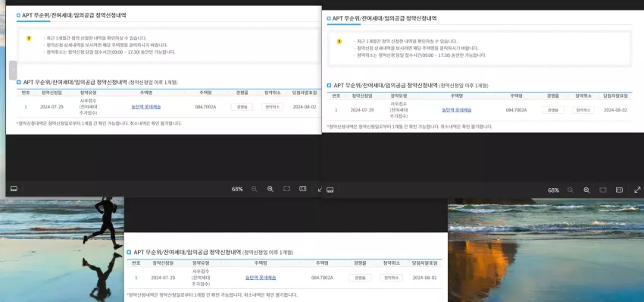Fit image to window in left viewer
The width and height of the screenshot is (644, 302).
286,188
